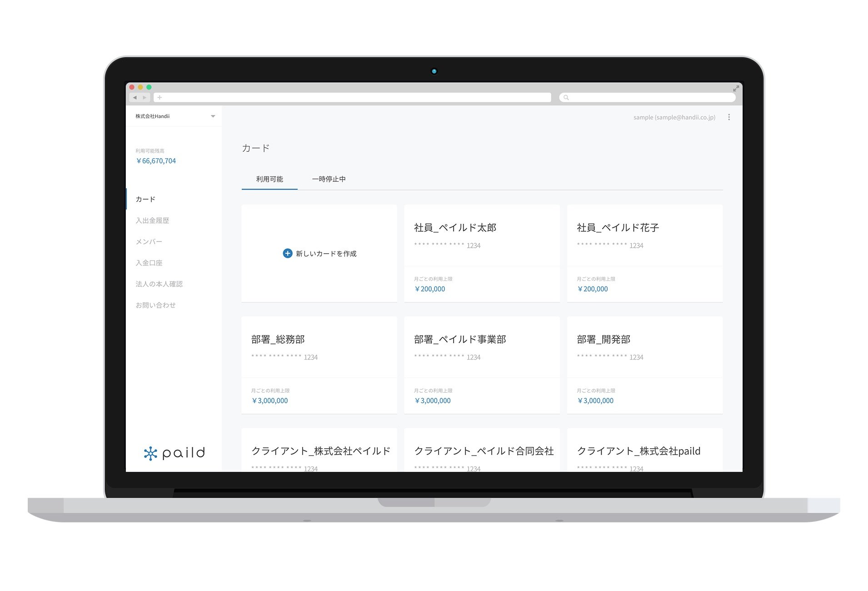Click the browser back arrow
The image size is (868, 591).
(135, 97)
